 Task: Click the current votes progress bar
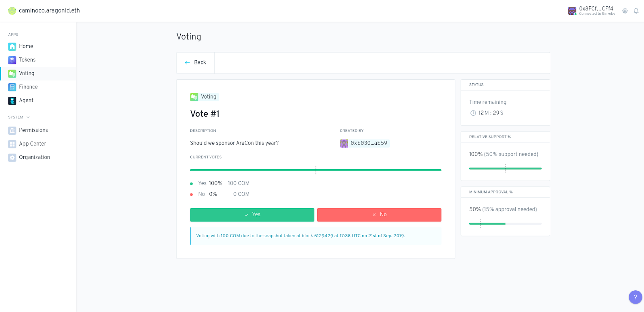(316, 170)
